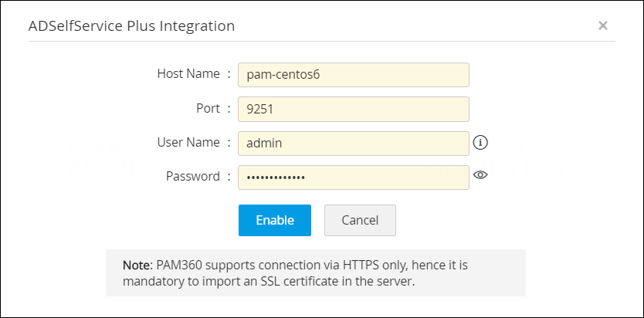Click into the masked Password field
This screenshot has width=644, height=318.
(x=353, y=177)
